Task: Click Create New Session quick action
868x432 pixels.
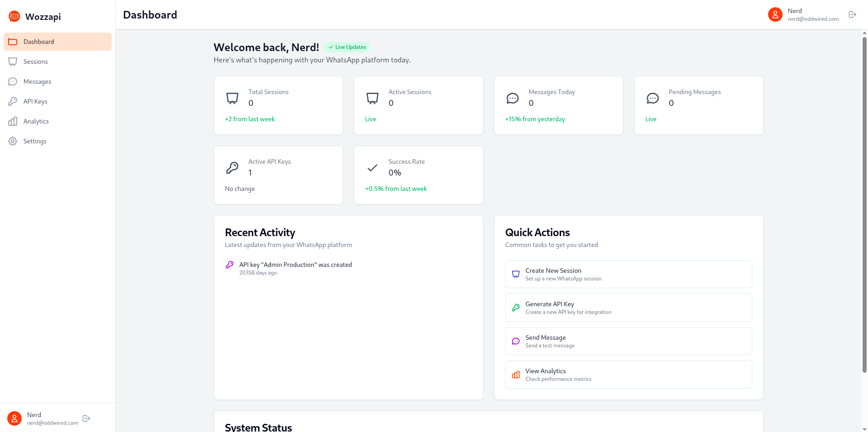Action: coord(628,274)
